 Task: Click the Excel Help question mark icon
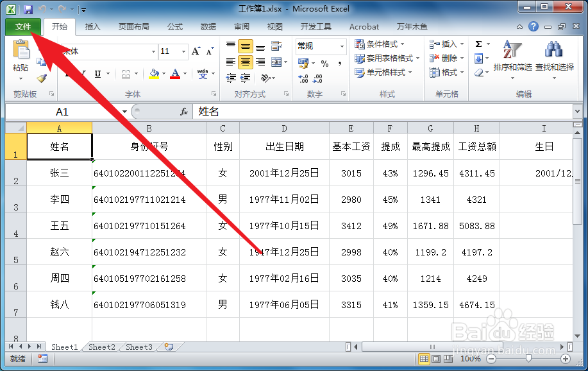click(533, 26)
